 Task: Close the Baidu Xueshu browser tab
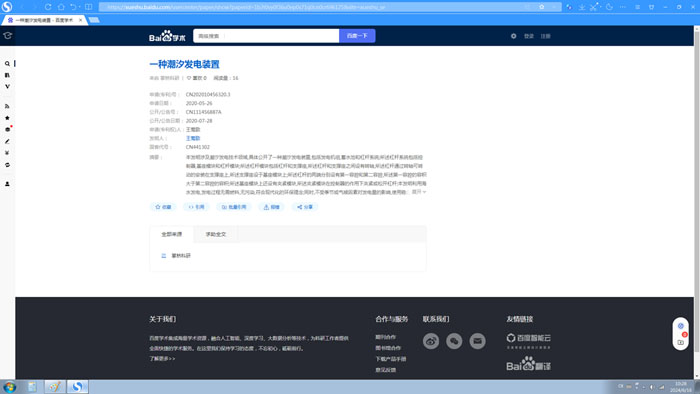80,20
